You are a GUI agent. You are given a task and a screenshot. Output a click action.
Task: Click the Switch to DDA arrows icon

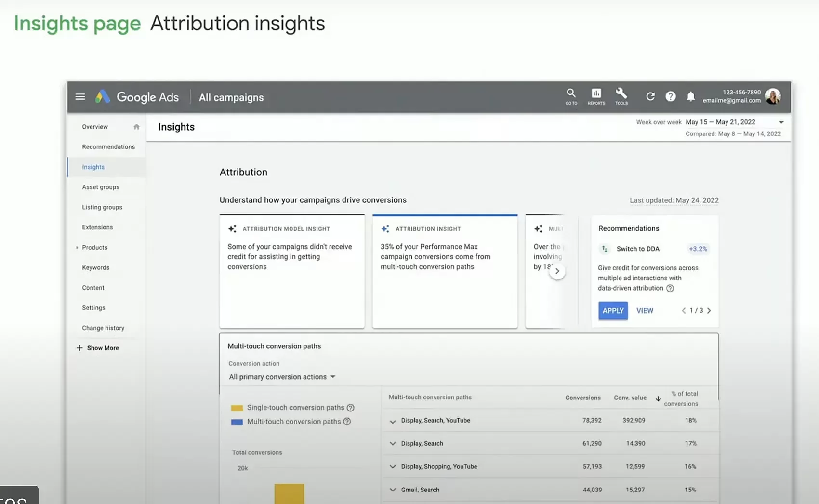(x=605, y=249)
